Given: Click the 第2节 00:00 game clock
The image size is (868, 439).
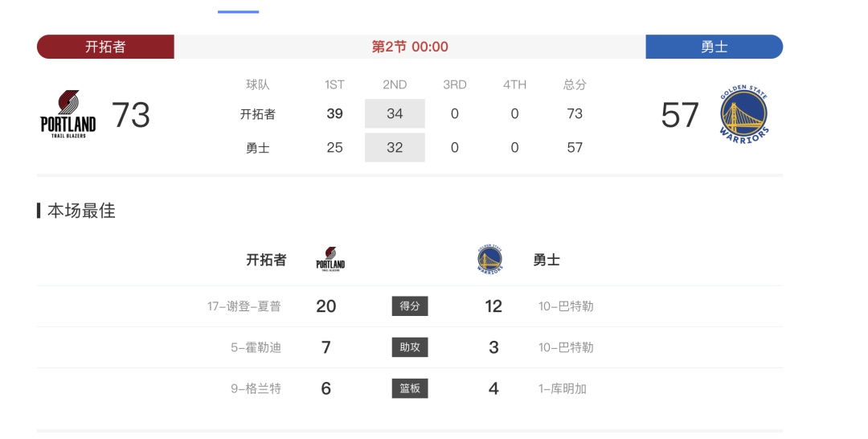Looking at the screenshot, I should pyautogui.click(x=410, y=47).
